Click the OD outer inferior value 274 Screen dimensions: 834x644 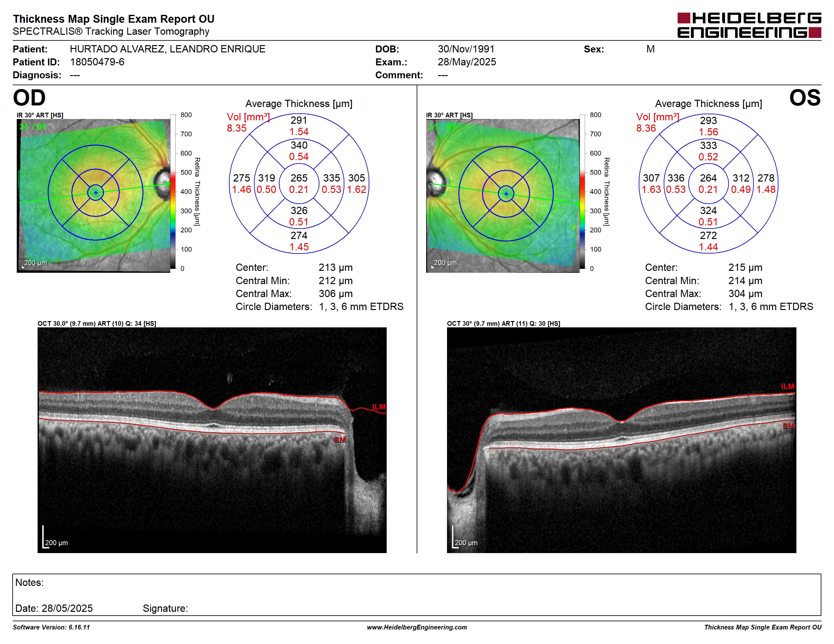[299, 236]
